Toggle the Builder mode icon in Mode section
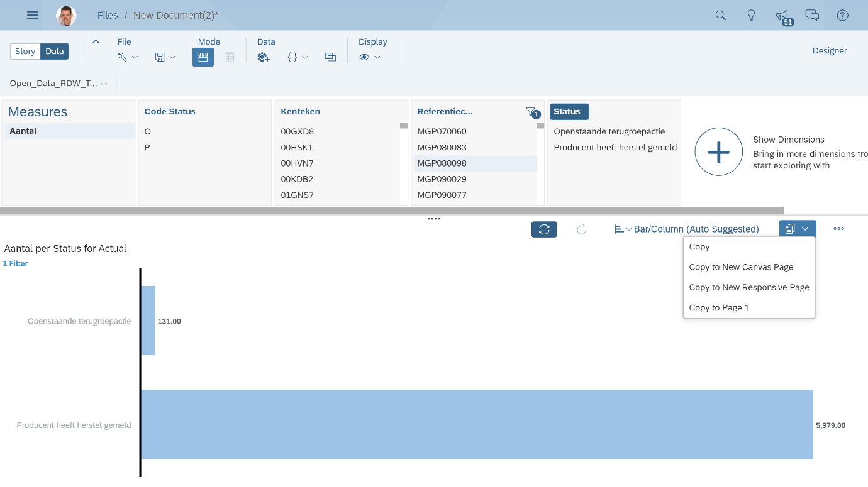The height and width of the screenshot is (487, 868). point(203,57)
